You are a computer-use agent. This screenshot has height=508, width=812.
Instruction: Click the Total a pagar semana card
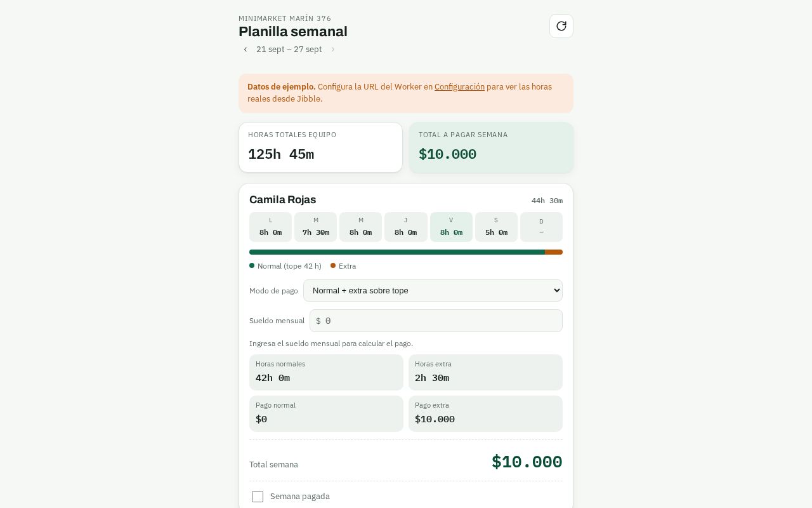[x=492, y=147]
